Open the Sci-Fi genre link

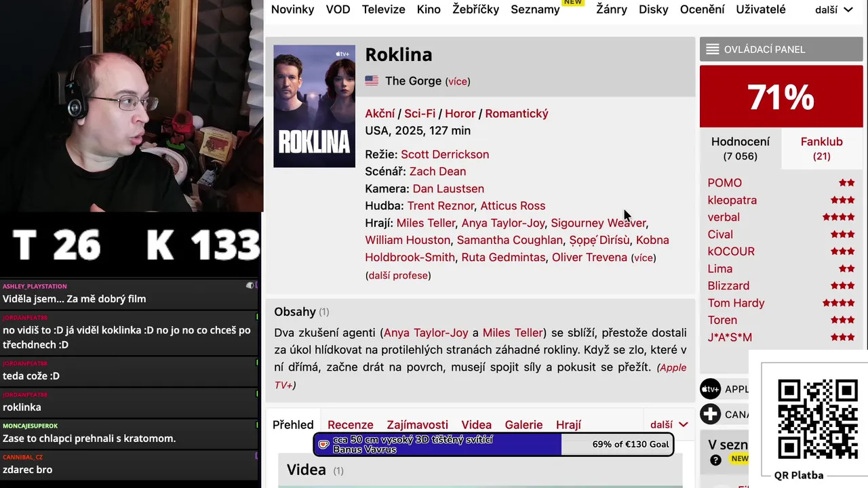(x=420, y=114)
